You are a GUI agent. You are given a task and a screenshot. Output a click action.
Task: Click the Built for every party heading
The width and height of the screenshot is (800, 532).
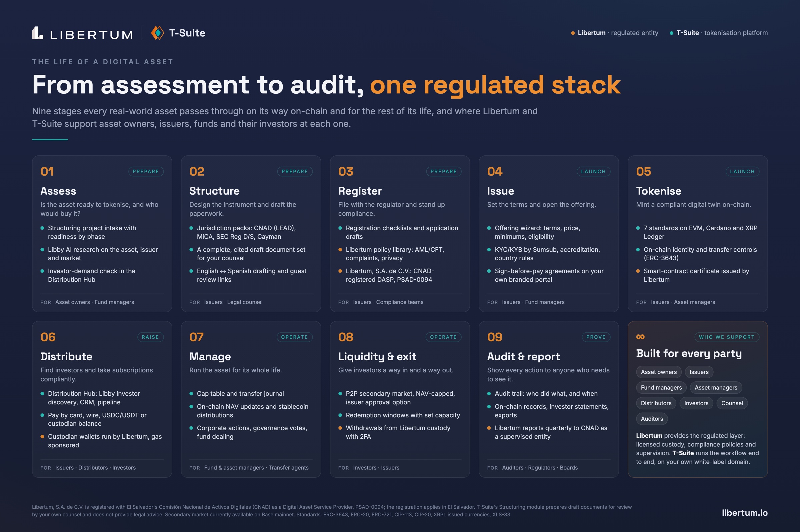click(x=689, y=354)
